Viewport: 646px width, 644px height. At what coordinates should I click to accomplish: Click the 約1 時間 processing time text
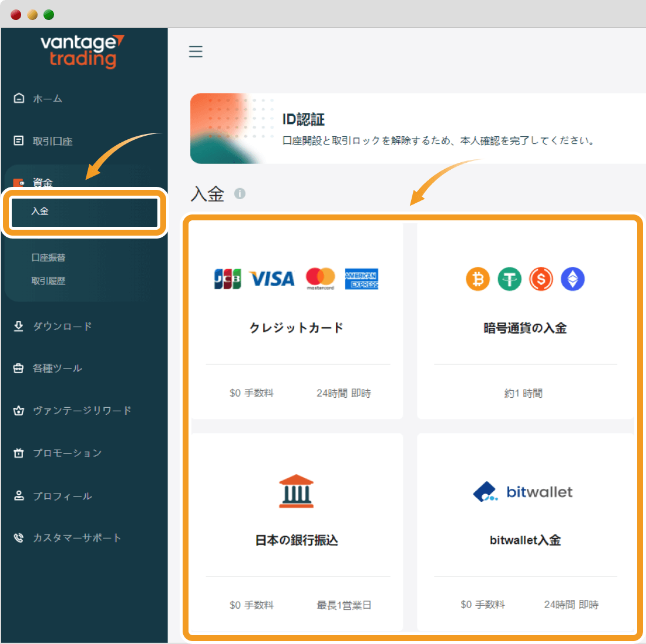[523, 393]
